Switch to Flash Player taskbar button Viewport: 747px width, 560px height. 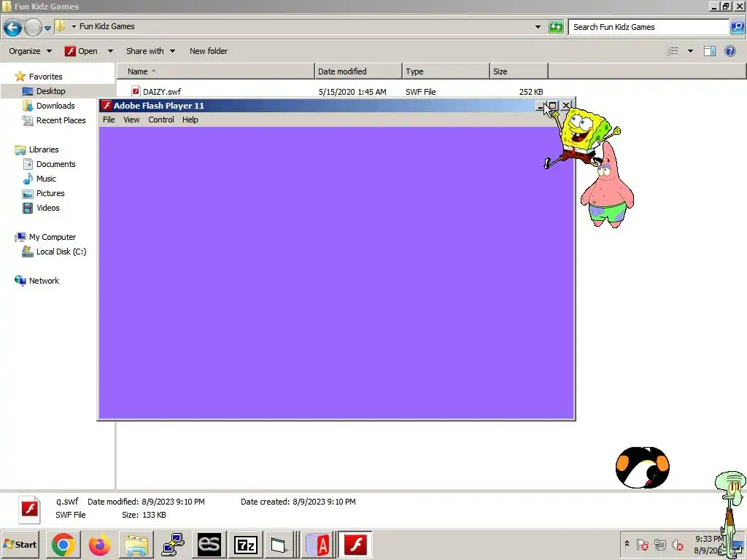pyautogui.click(x=355, y=545)
